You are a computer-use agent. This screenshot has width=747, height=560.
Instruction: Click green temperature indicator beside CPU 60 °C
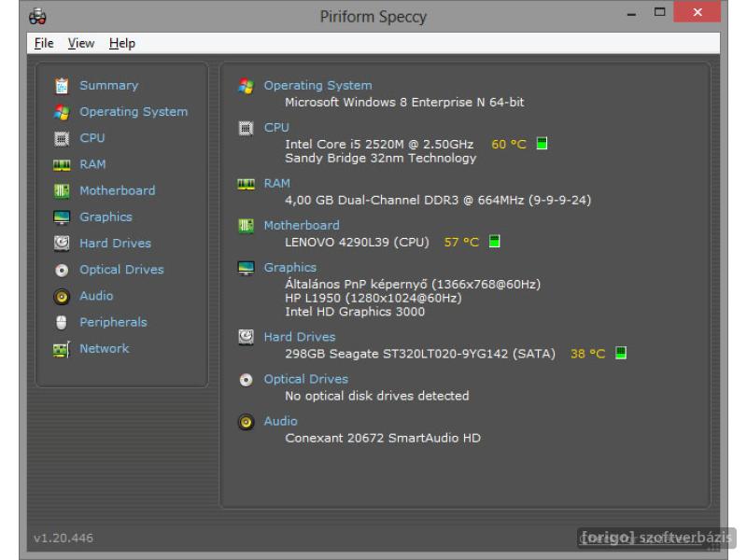click(x=542, y=144)
